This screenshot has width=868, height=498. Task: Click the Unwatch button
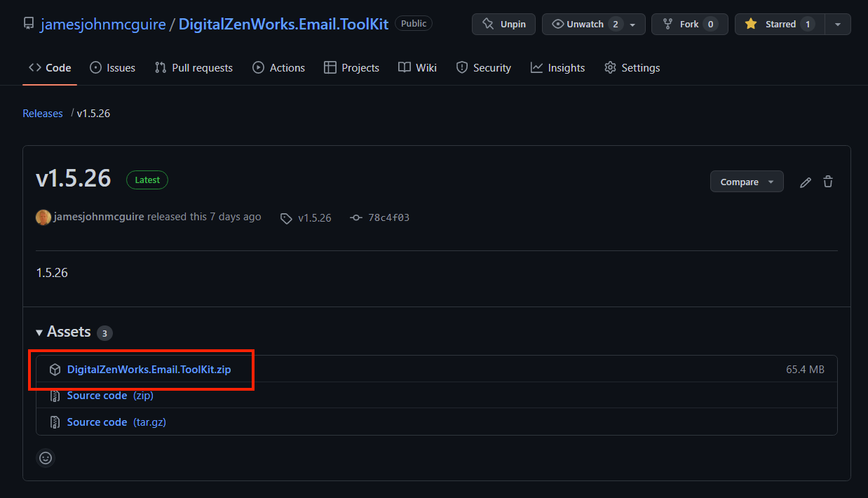tap(585, 24)
